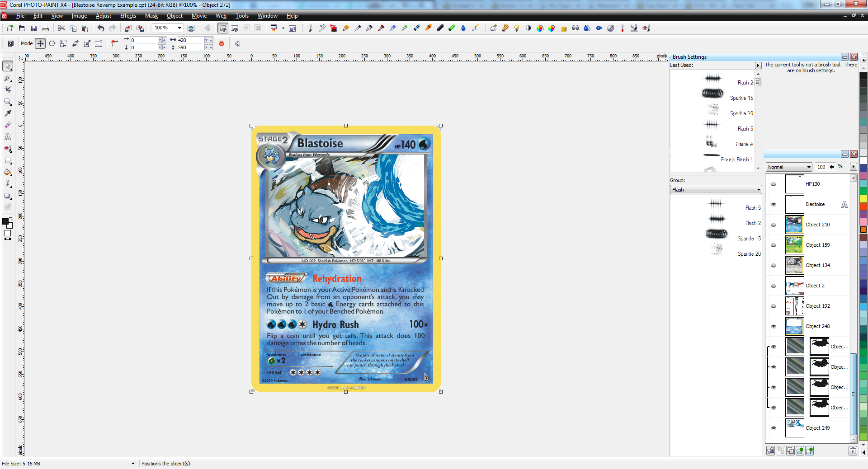Image resolution: width=868 pixels, height=469 pixels.
Task: Open the Normal merge mode dropdown
Action: (x=789, y=167)
